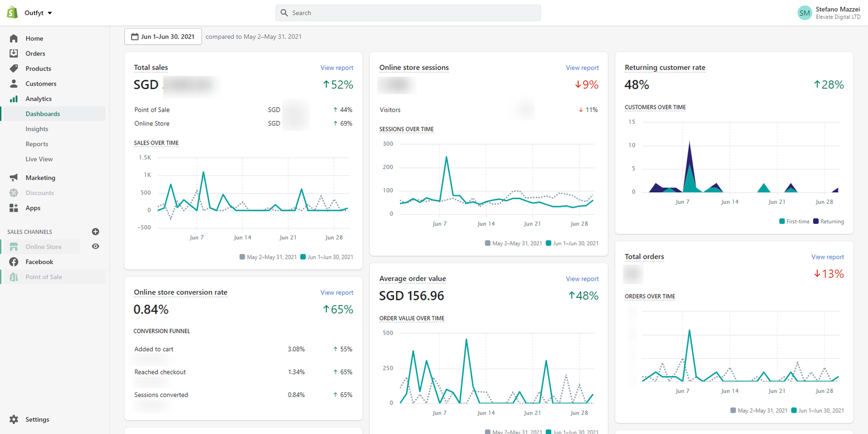View online store via eye icon
The height and width of the screenshot is (434, 868).
[x=95, y=247]
